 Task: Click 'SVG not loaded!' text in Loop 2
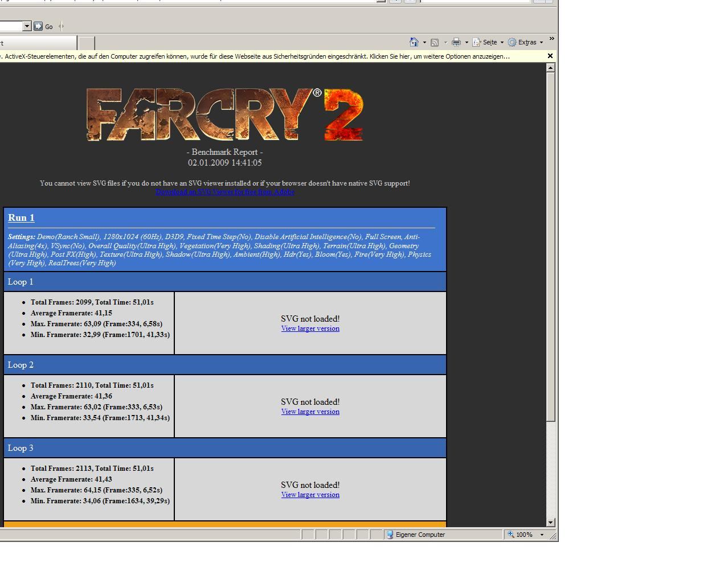coord(310,402)
